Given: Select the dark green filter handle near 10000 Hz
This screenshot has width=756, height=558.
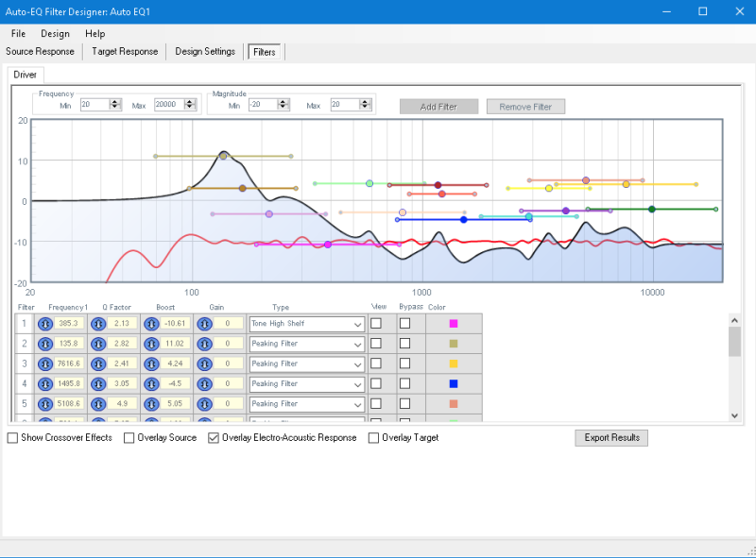Looking at the screenshot, I should [x=652, y=209].
